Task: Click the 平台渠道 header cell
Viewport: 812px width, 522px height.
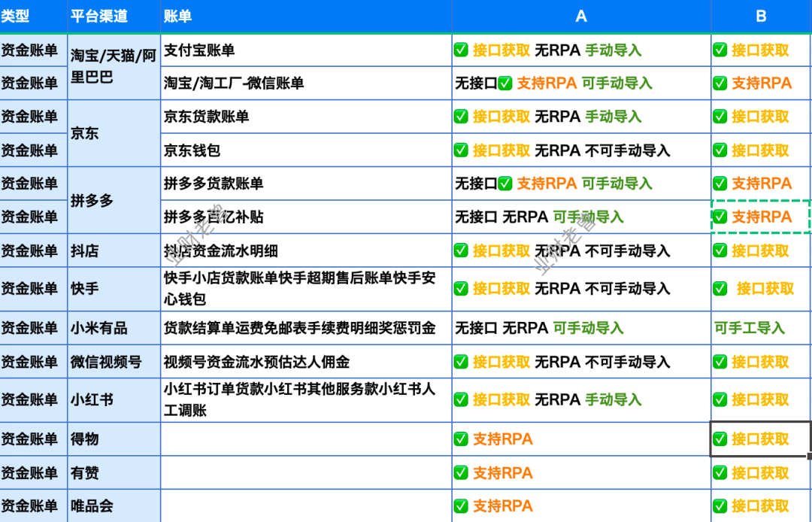Action: point(114,17)
